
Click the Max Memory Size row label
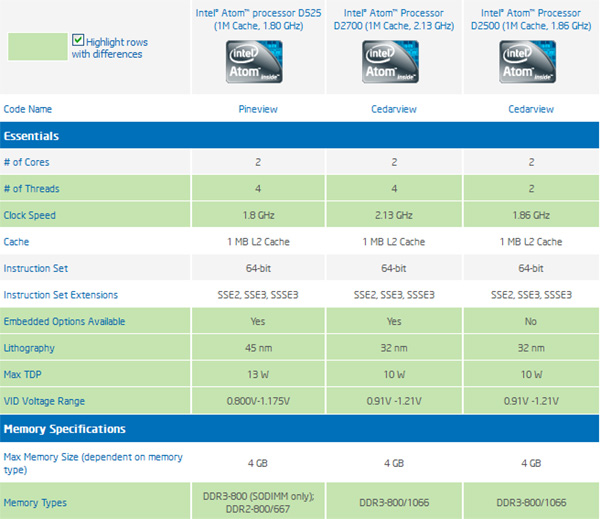[x=93, y=463]
